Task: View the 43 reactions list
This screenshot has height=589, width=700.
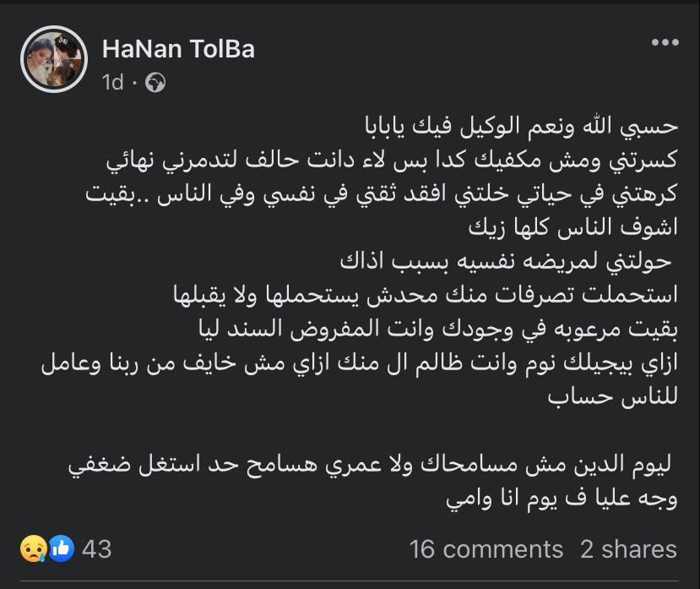Action: [97, 549]
